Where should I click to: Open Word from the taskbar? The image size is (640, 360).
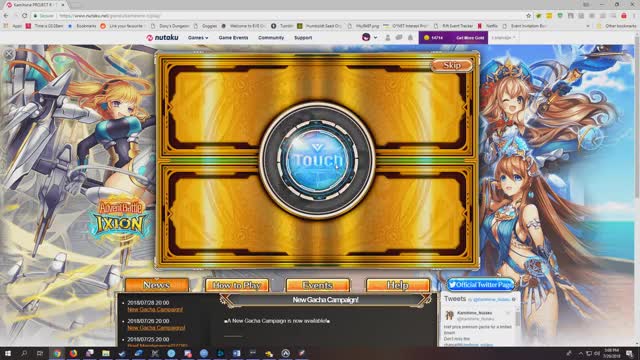click(236, 353)
